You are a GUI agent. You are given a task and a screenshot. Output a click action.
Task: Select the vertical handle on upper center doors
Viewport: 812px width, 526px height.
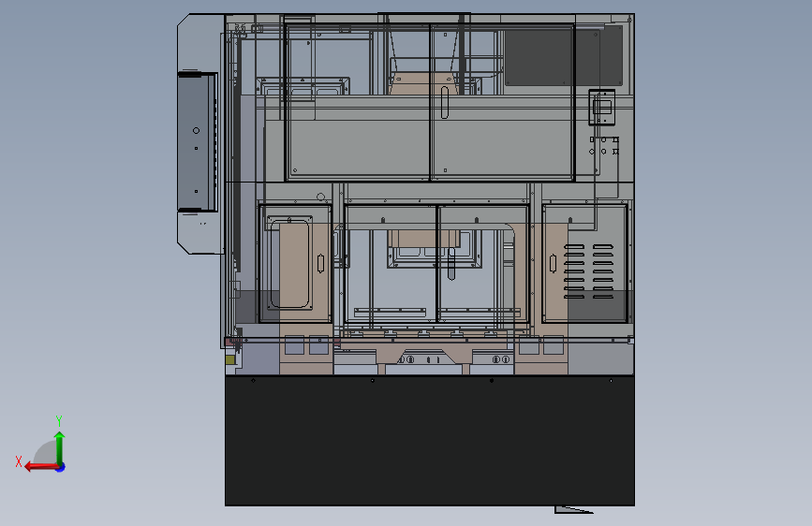444,103
